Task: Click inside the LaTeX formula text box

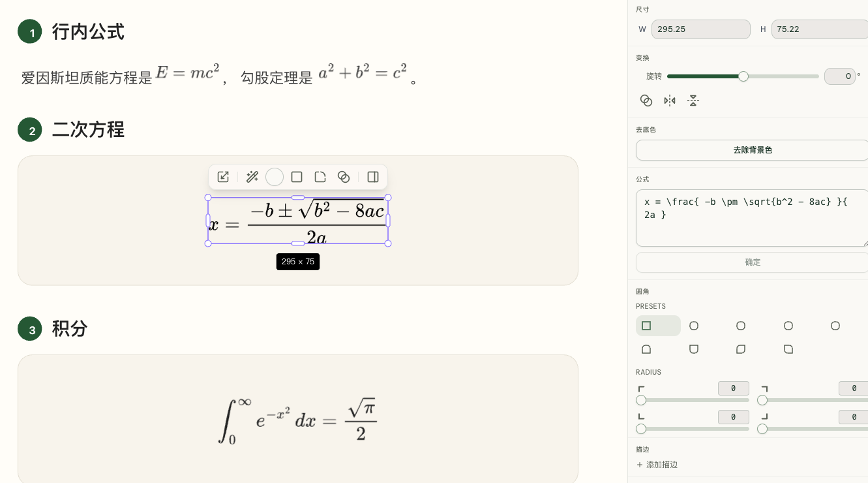Action: [x=752, y=219]
